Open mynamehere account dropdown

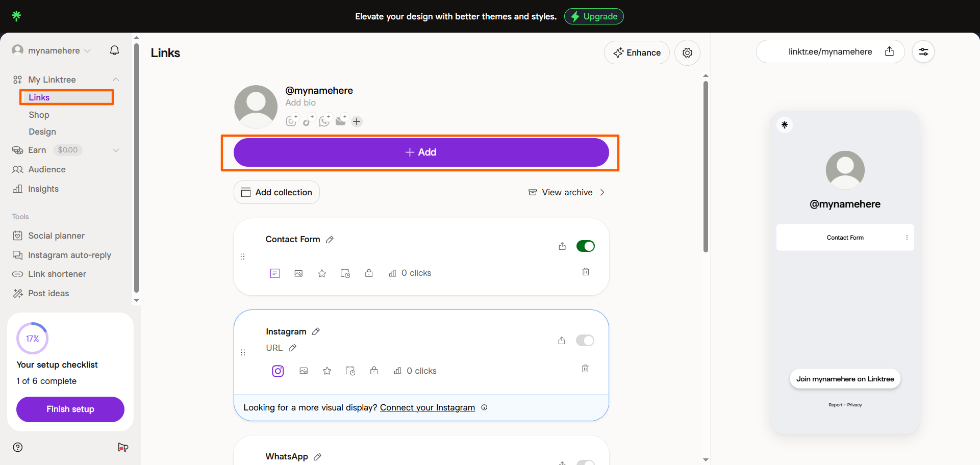(52, 50)
